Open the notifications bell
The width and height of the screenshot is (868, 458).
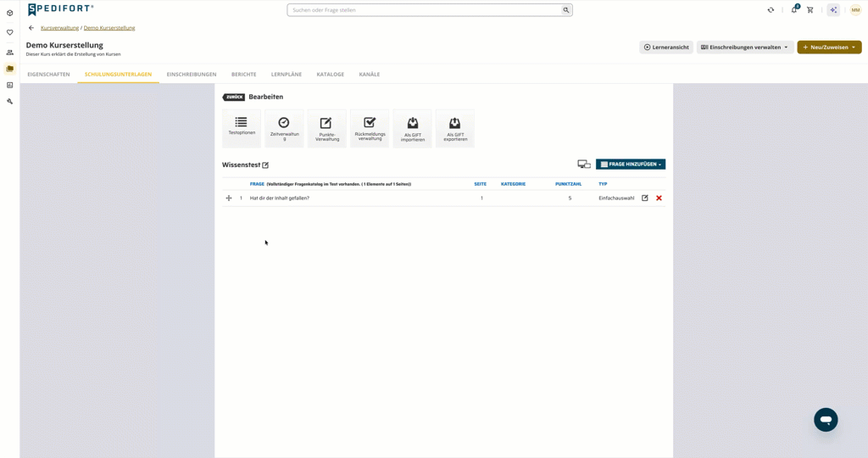pyautogui.click(x=794, y=9)
